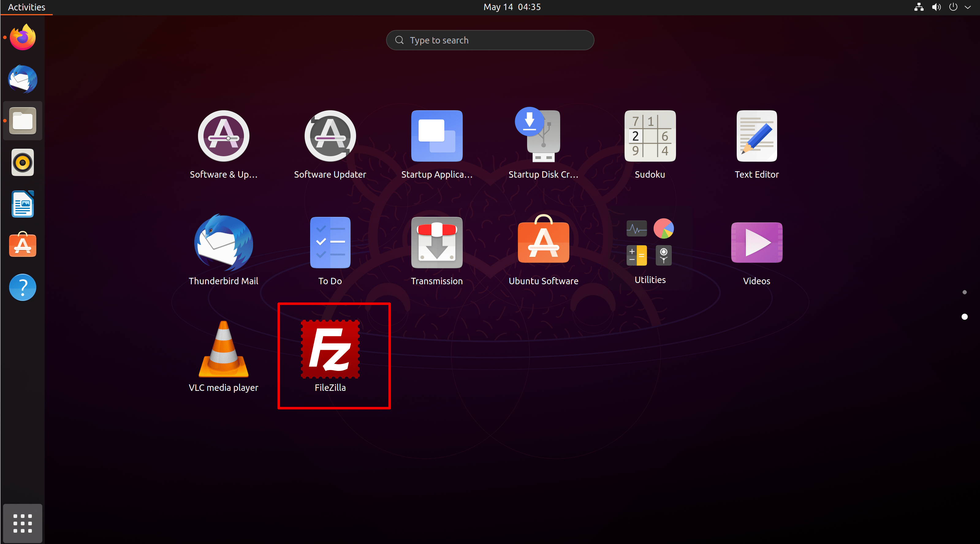The width and height of the screenshot is (980, 544).
Task: Click the Activities button
Action: (26, 7)
